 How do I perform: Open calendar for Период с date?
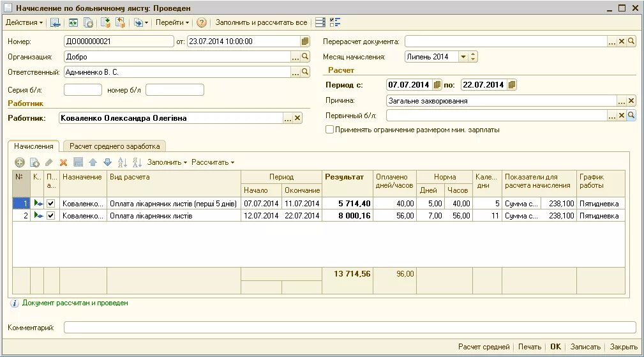(437, 85)
